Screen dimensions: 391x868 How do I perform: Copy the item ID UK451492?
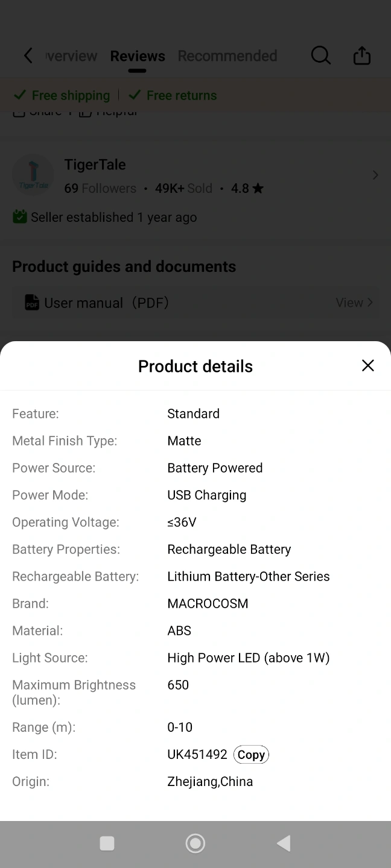[251, 755]
